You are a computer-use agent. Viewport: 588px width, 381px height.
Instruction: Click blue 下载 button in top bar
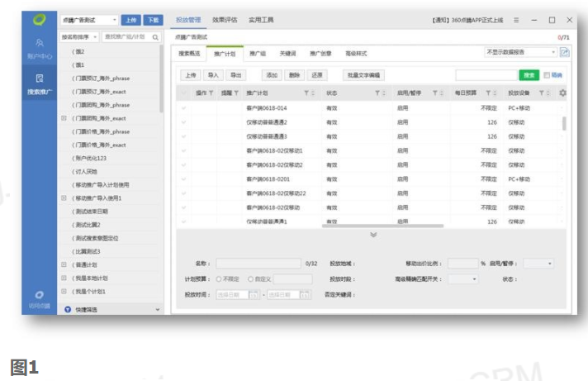[153, 20]
